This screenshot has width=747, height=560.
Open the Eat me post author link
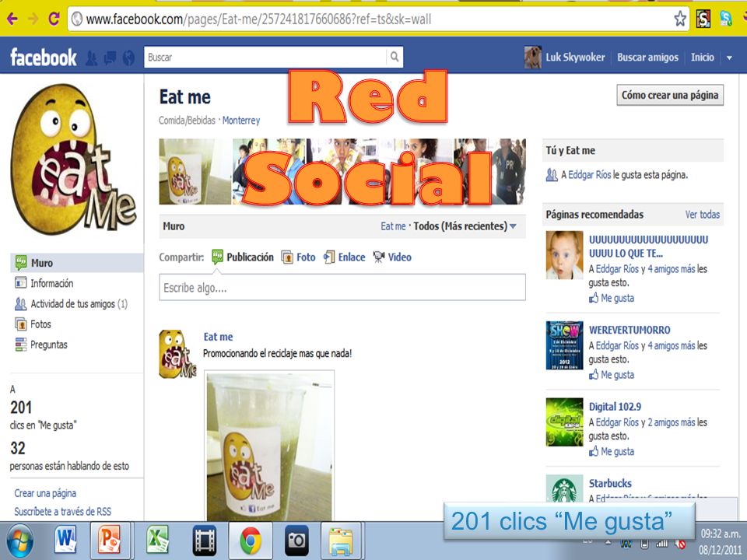point(218,337)
